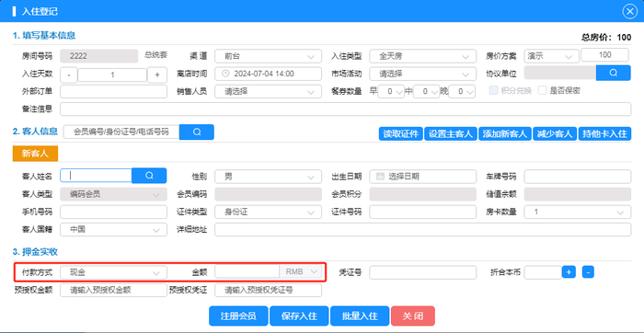Click the 总统套 room type label
Image resolution: width=644 pixels, height=333 pixels.
tap(155, 54)
